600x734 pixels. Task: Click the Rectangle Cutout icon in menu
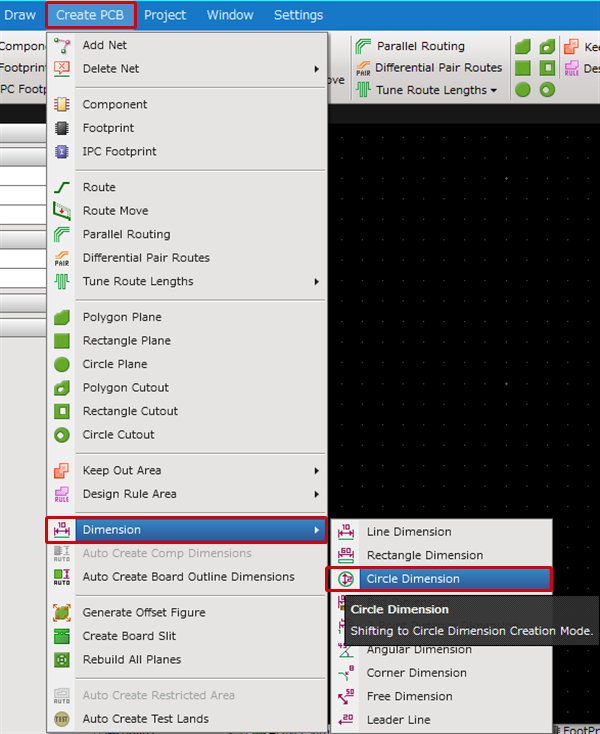coord(62,411)
